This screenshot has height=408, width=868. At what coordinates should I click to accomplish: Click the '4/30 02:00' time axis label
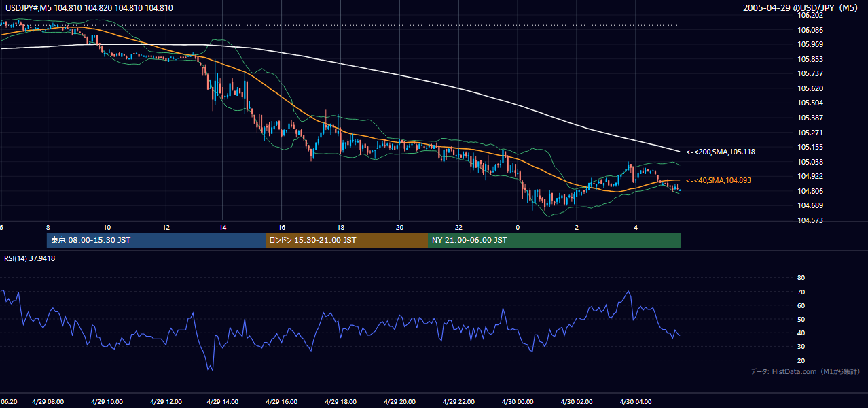click(577, 402)
